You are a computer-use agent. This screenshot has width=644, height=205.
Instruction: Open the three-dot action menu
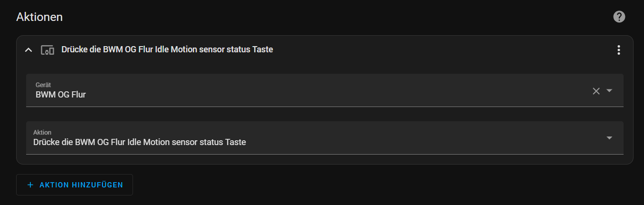pyautogui.click(x=618, y=50)
